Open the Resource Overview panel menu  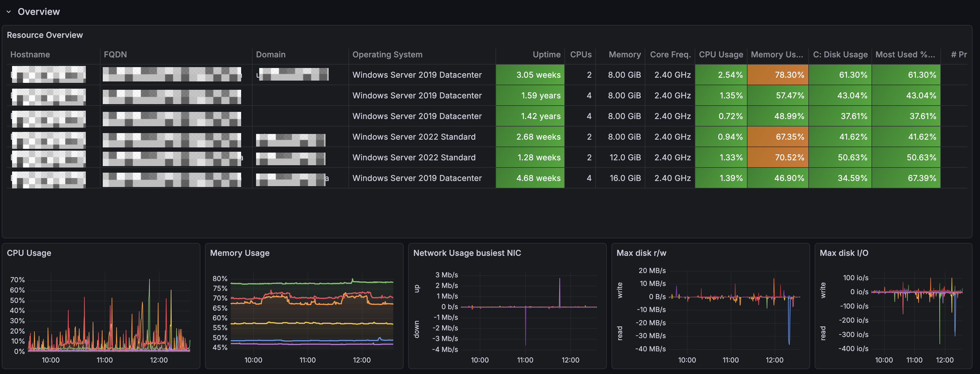tap(44, 35)
